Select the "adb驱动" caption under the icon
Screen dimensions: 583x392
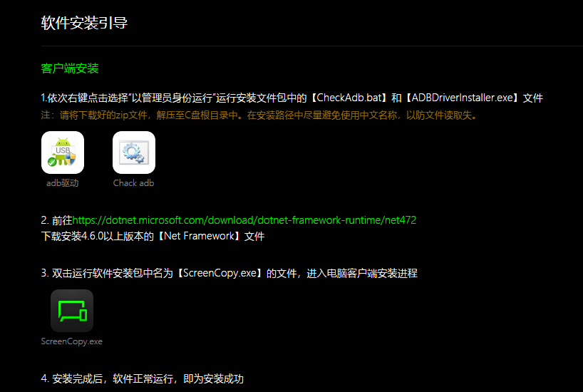[x=63, y=183]
